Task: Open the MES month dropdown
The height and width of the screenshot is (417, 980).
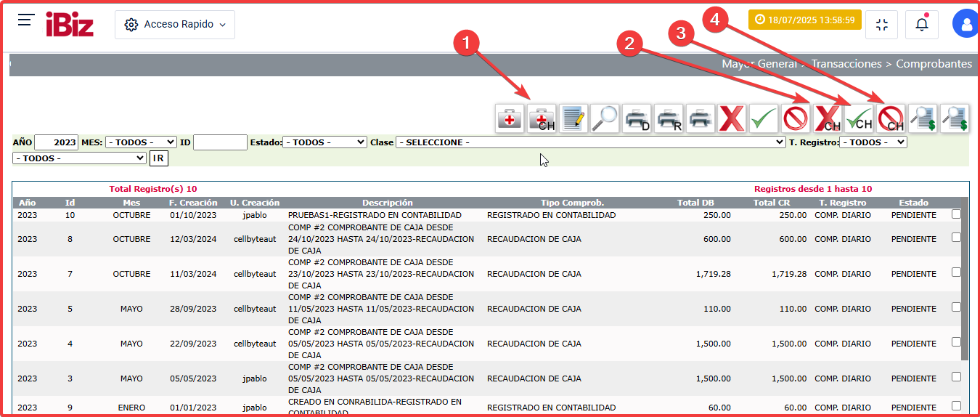Action: pos(141,142)
